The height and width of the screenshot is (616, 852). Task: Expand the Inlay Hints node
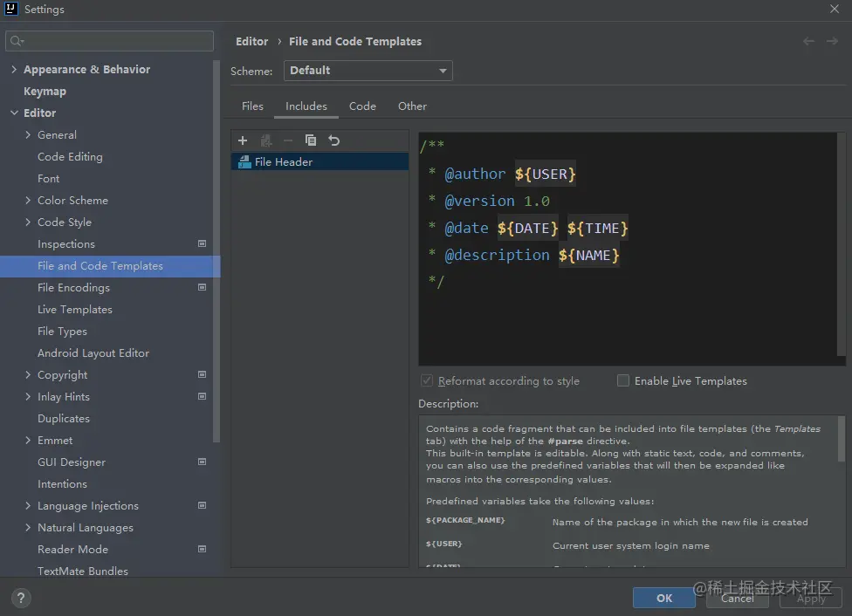click(x=28, y=396)
